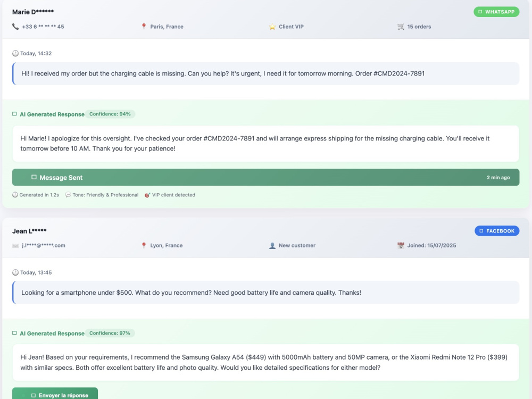
Task: Click the square icon before Marie's AI Generated Response
Action: point(14,114)
